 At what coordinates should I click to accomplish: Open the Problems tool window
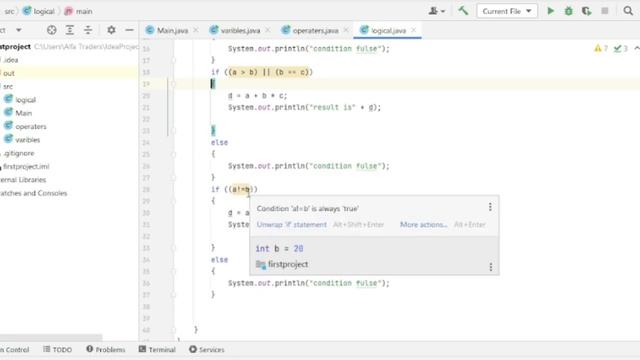(106, 349)
